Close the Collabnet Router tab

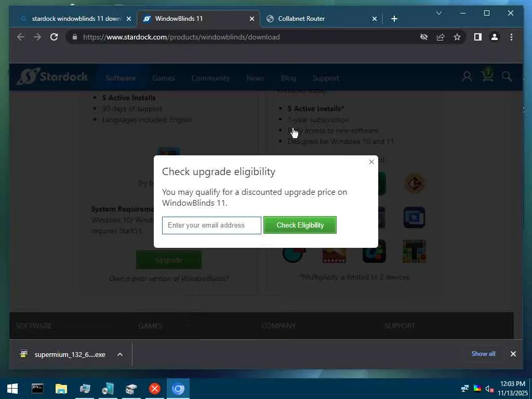(x=374, y=19)
